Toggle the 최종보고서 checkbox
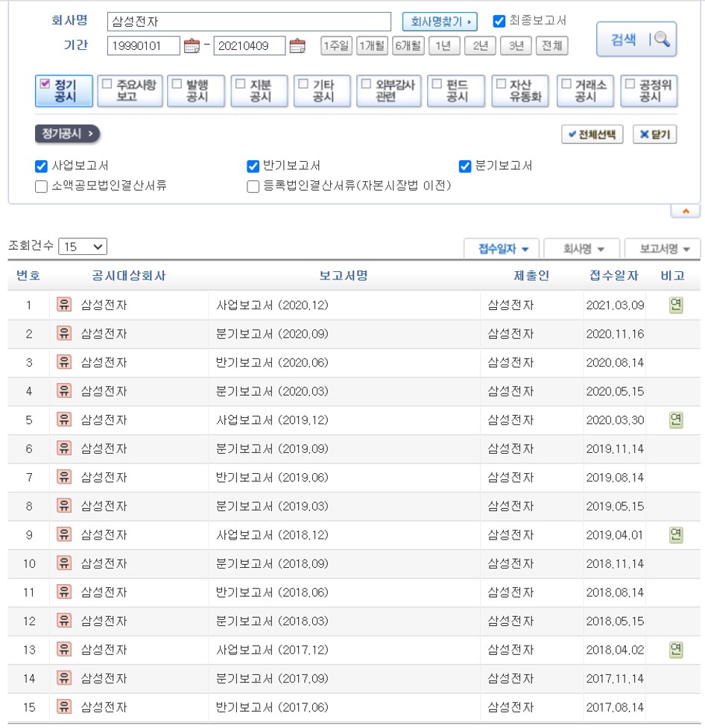The height and width of the screenshot is (728, 705). tap(499, 22)
